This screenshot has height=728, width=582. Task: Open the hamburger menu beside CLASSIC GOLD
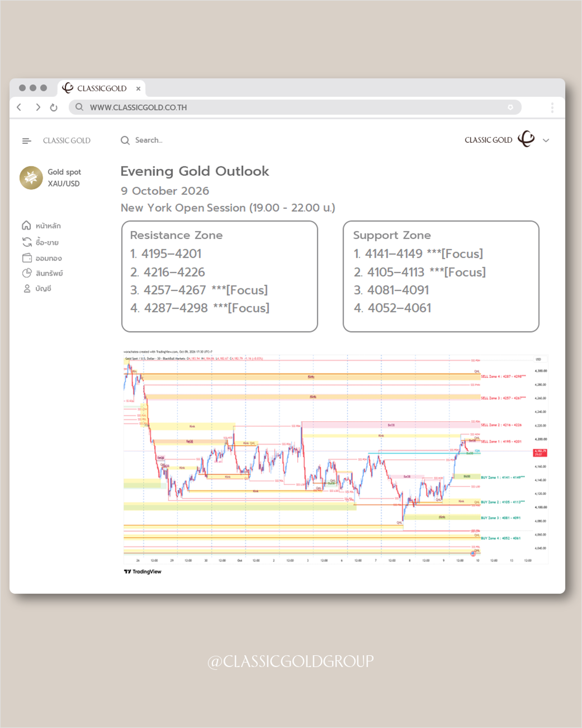click(x=26, y=141)
